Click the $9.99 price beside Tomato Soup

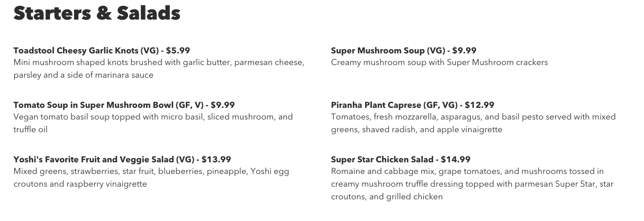coord(223,105)
